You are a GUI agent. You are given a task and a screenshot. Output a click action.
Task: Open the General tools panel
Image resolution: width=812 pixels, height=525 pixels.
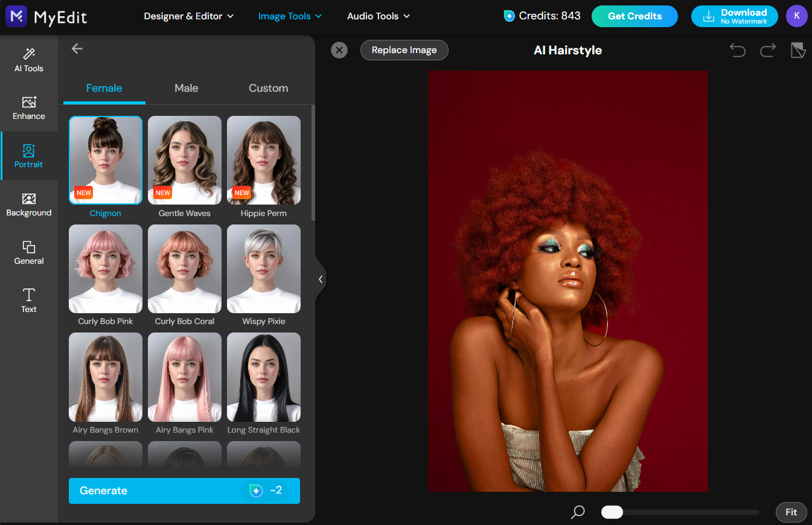coord(28,252)
